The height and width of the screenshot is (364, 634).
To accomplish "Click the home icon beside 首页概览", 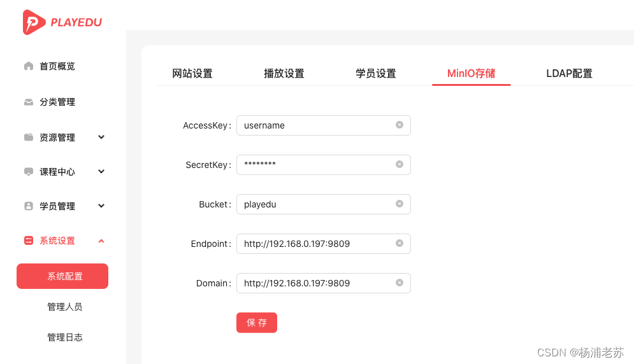I will pyautogui.click(x=28, y=66).
